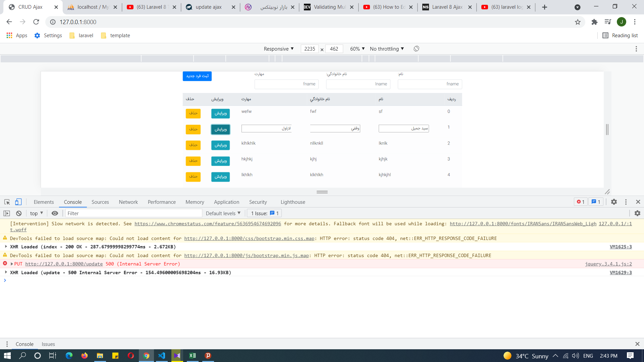This screenshot has height=362, width=644.
Task: Open the Elements tab
Action: coord(44,202)
